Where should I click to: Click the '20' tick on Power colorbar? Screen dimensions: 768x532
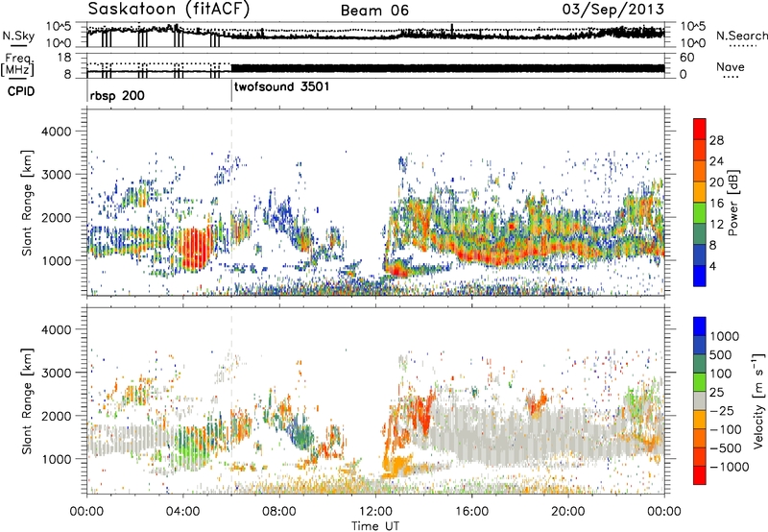tap(716, 182)
